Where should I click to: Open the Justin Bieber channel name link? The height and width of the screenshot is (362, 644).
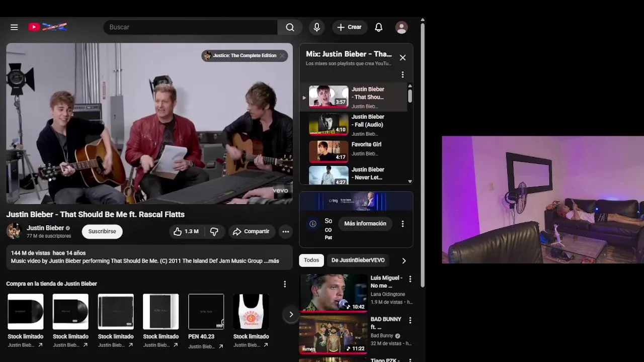45,228
